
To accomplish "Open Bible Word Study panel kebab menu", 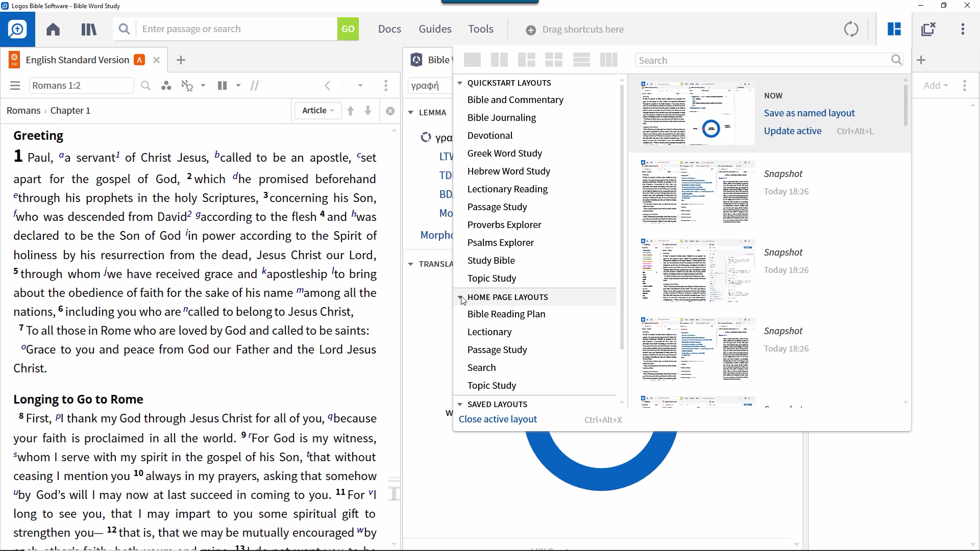I will (965, 86).
